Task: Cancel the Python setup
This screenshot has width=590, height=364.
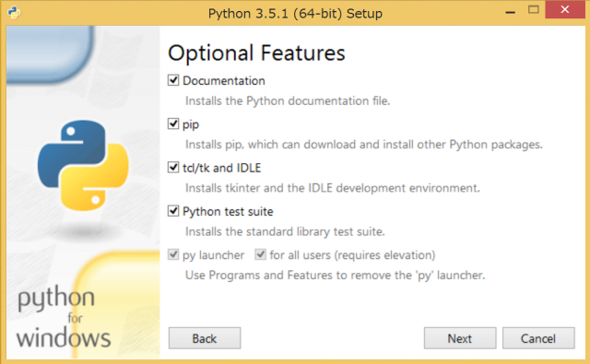Action: [x=538, y=338]
